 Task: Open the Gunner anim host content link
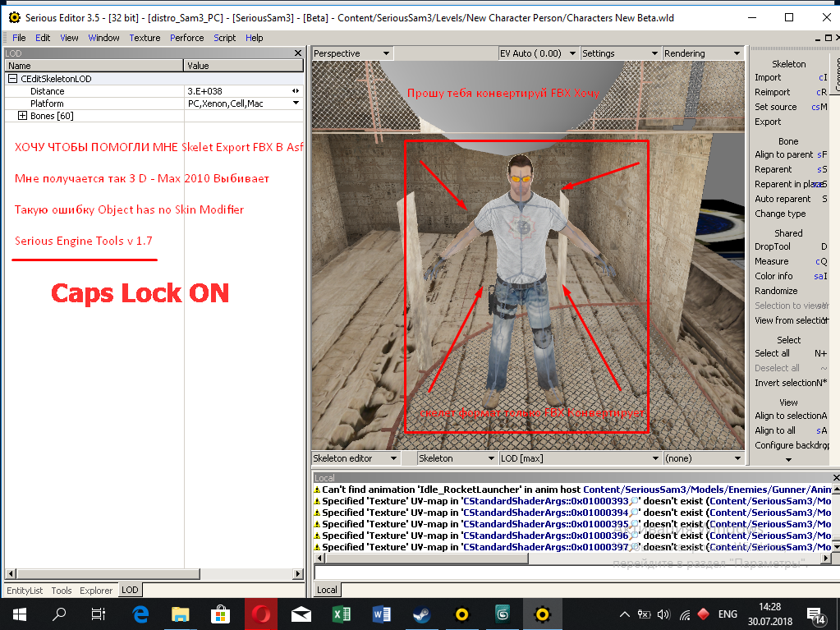click(707, 490)
